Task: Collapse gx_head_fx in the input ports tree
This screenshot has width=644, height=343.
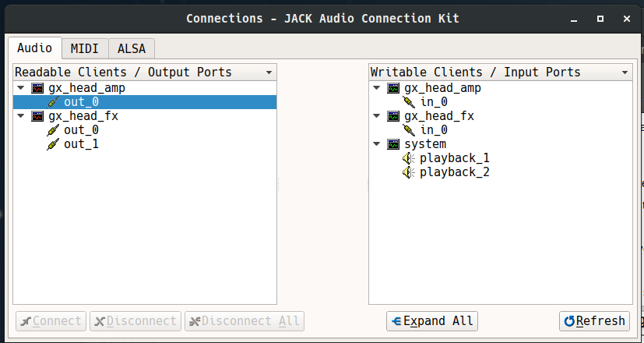Action: tap(377, 116)
